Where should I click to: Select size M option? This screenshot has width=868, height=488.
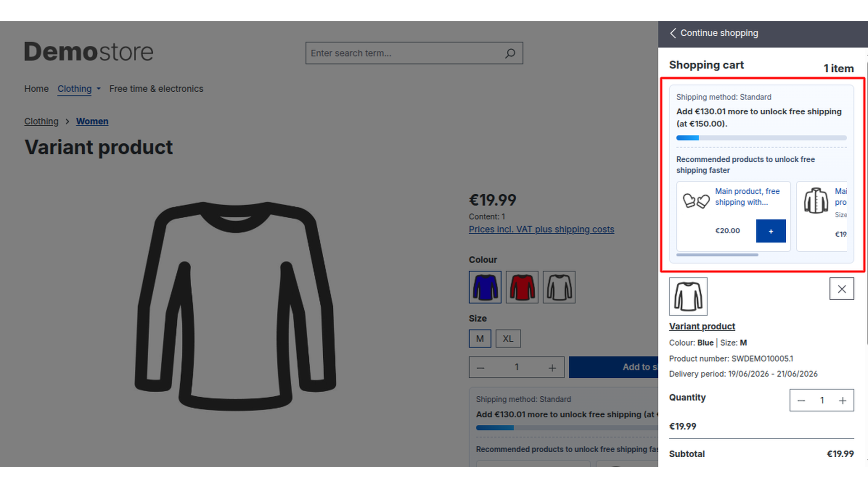tap(480, 338)
